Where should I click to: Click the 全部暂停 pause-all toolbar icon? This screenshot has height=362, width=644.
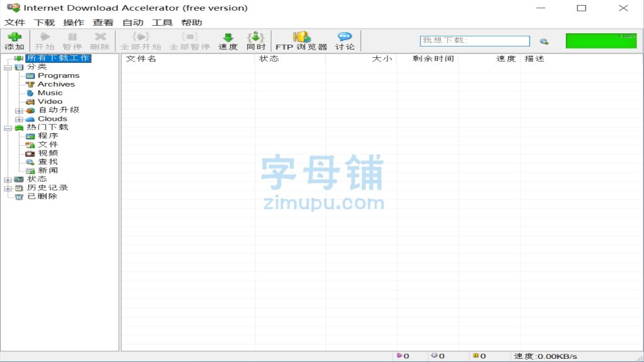tap(190, 37)
